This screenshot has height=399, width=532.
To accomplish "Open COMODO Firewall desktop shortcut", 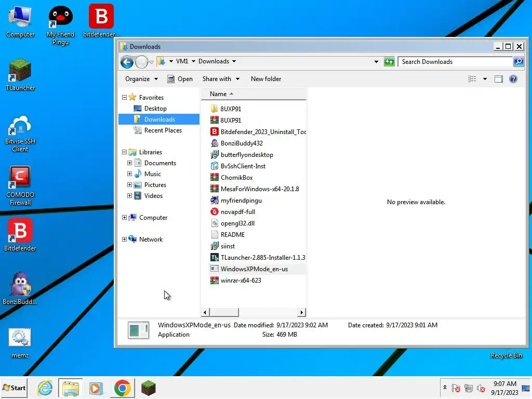I will (x=20, y=186).
